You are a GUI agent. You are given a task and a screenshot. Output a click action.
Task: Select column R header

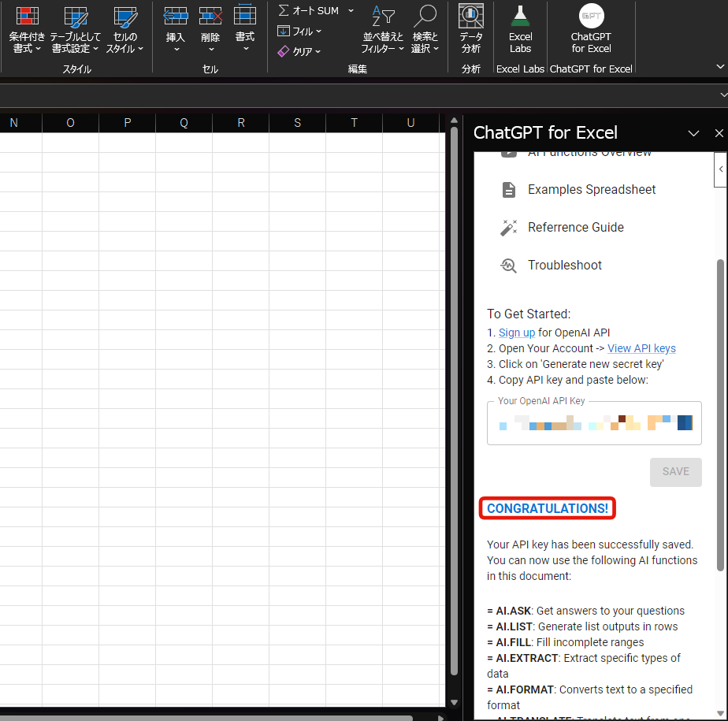pos(240,123)
